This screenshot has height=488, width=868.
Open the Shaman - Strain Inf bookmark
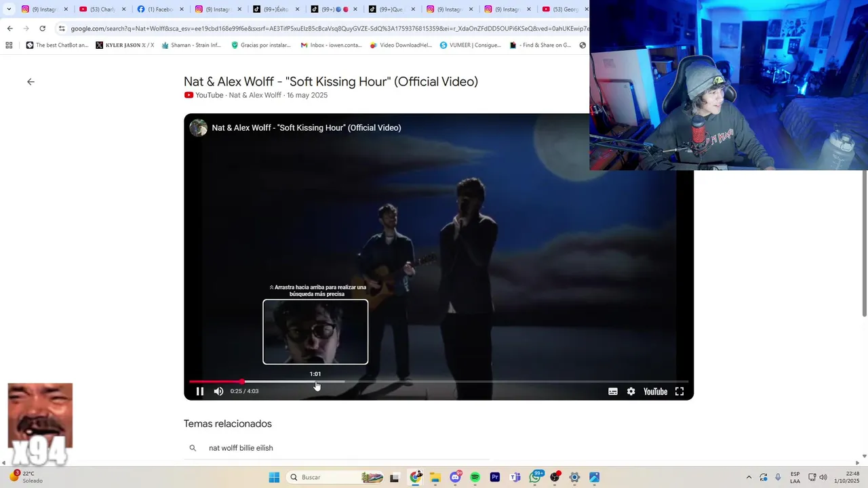point(191,45)
